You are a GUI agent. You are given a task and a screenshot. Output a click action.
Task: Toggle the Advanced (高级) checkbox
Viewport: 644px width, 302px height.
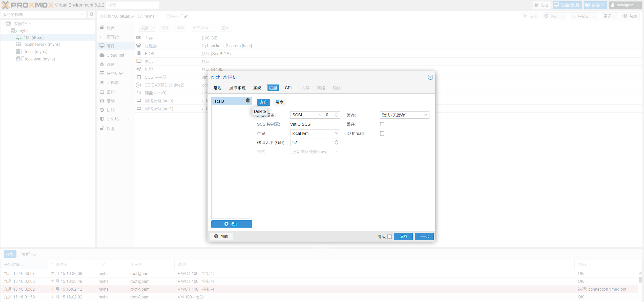(390, 237)
